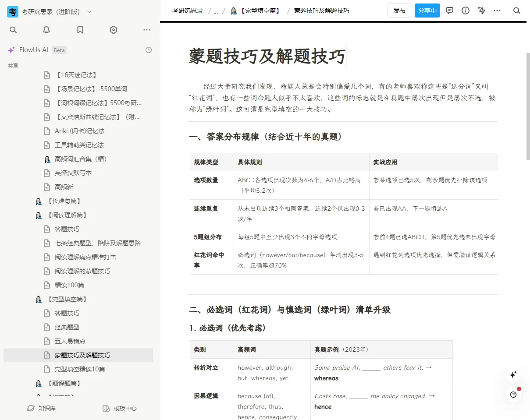Click the 发布 publish button
This screenshot has height=420, width=530.
(x=399, y=11)
